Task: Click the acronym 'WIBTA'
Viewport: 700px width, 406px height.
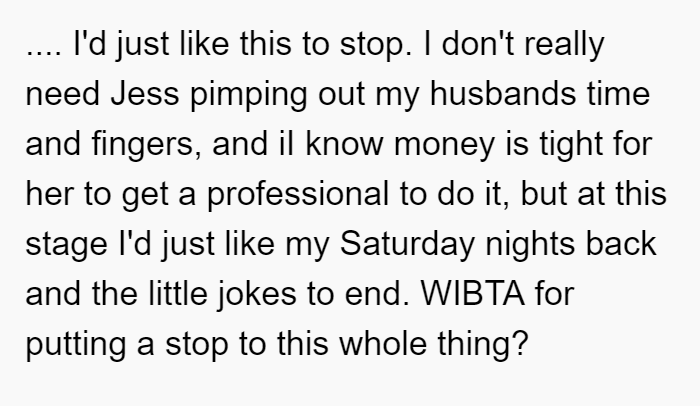Action: point(473,293)
